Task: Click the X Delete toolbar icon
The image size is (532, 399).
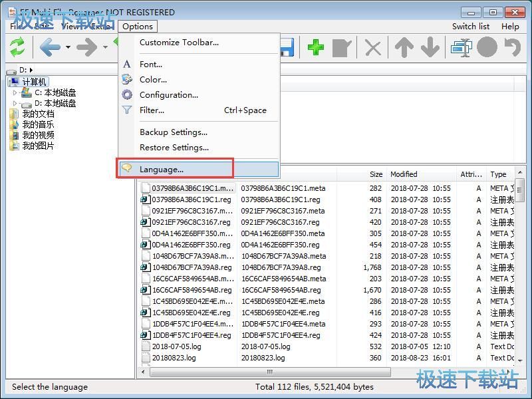Action: coord(373,47)
